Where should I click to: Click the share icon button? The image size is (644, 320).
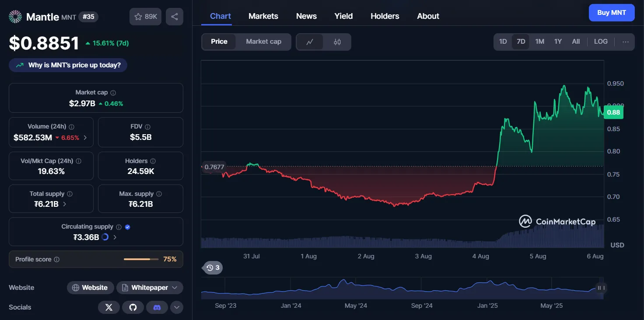point(175,17)
